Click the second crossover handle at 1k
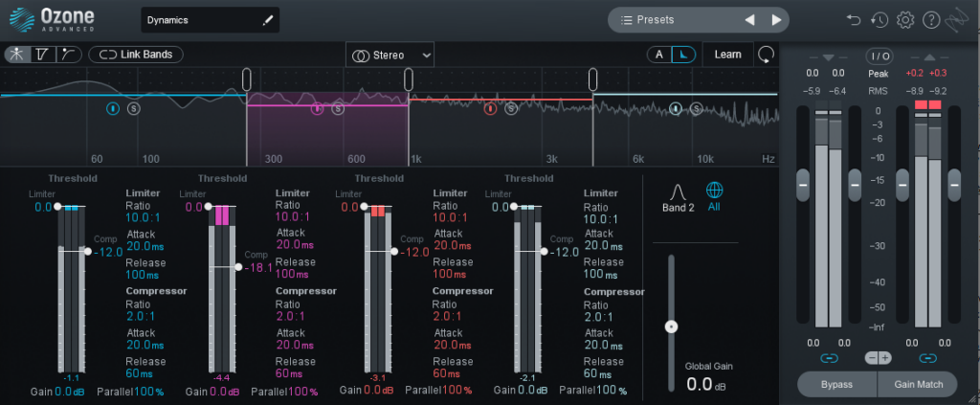 408,79
